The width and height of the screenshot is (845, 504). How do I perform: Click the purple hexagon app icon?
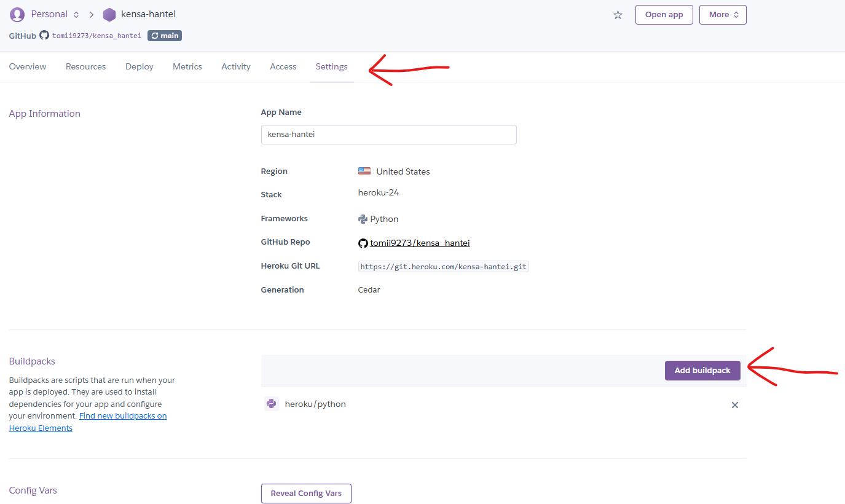(109, 15)
